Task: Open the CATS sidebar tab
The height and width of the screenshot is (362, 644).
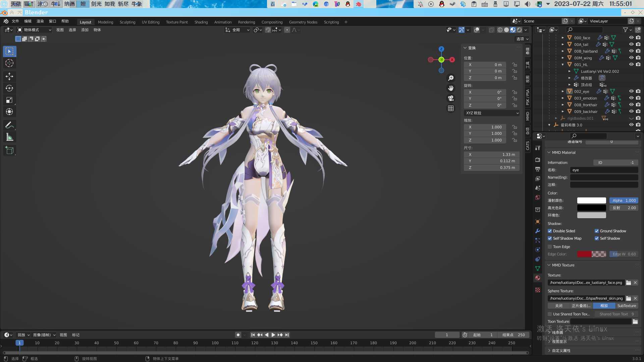Action: [x=528, y=145]
